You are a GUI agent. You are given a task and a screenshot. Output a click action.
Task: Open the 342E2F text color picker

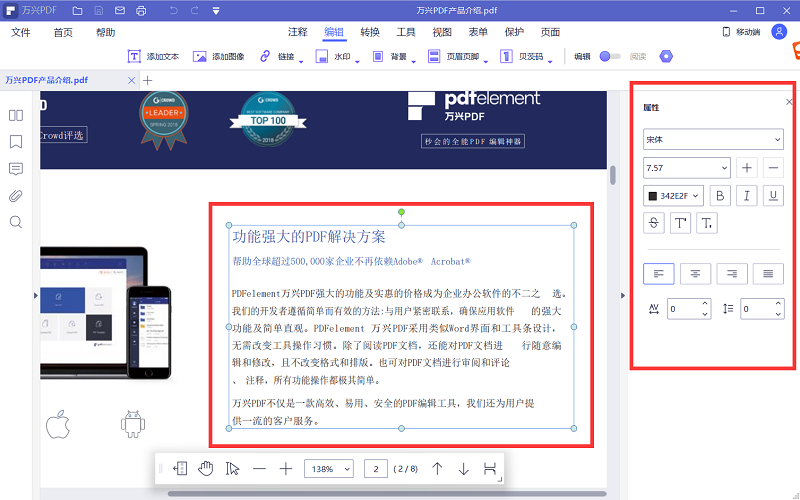[x=673, y=195]
